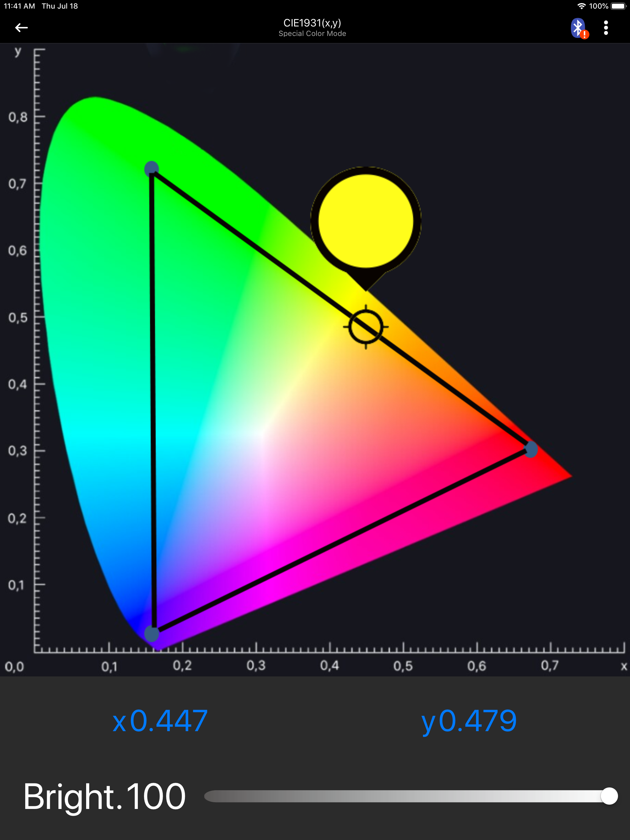630x840 pixels.
Task: Click the back arrow to return
Action: (x=22, y=28)
